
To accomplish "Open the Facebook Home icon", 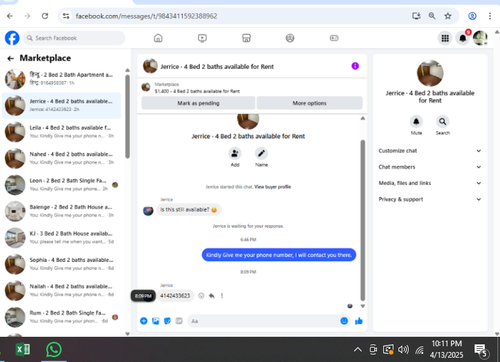I will [158, 38].
